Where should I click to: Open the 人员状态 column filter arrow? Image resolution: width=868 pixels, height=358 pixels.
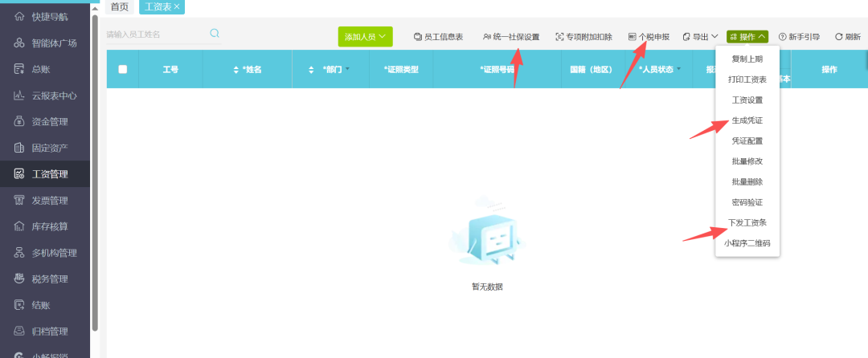pyautogui.click(x=678, y=69)
